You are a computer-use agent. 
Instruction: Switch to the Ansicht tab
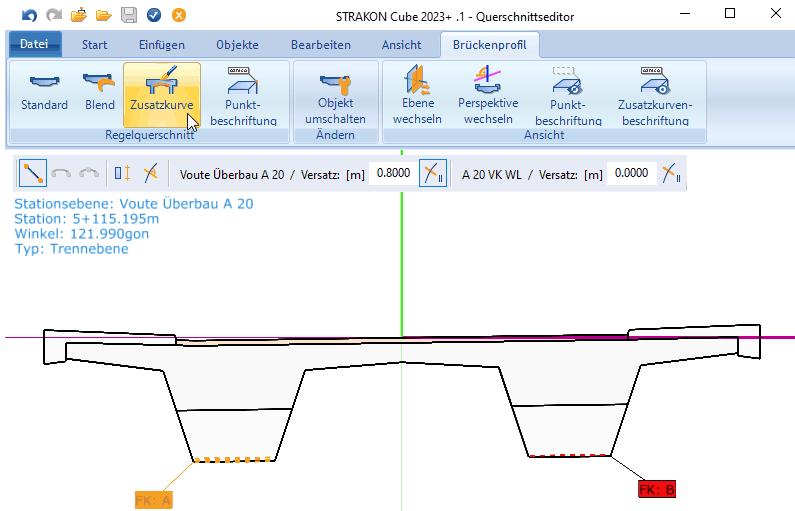pos(401,45)
